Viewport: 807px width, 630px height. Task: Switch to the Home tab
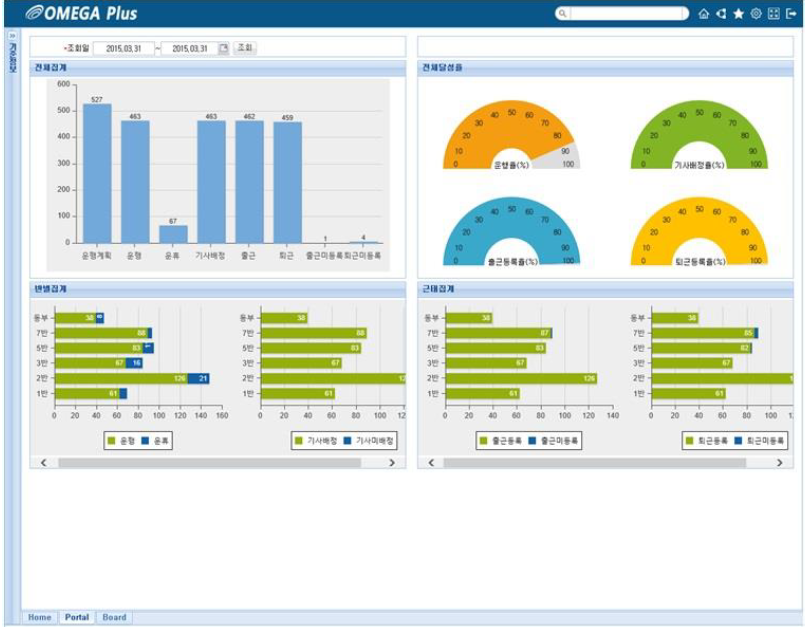coord(40,618)
